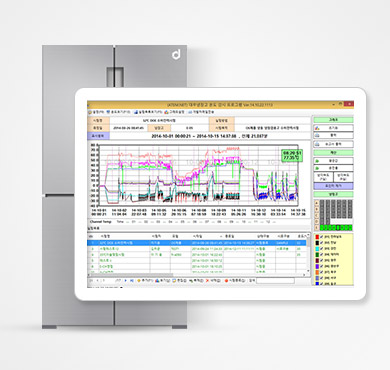Open the fourth top toolbar item with colorful icon
This screenshot has width=390, height=370.
pyautogui.click(x=175, y=112)
